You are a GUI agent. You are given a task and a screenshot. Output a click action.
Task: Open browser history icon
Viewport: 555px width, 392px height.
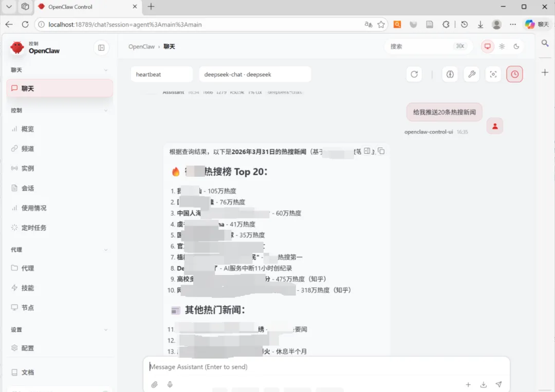coord(465,25)
